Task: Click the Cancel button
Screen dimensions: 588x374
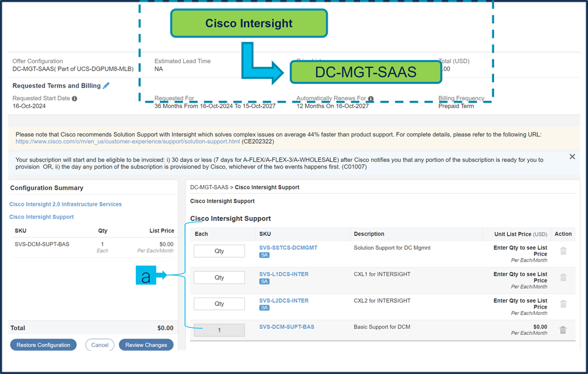Action: [x=100, y=345]
